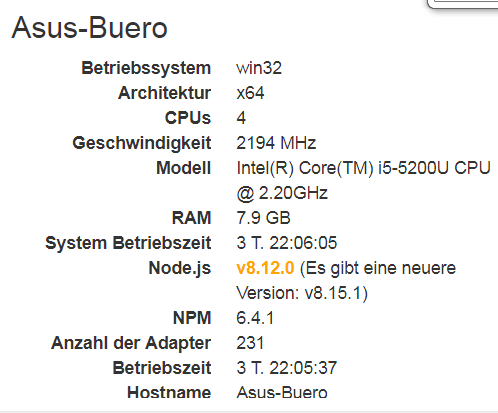This screenshot has width=498, height=413.
Task: Click the Asus-Buero page heading
Action: 89,28
